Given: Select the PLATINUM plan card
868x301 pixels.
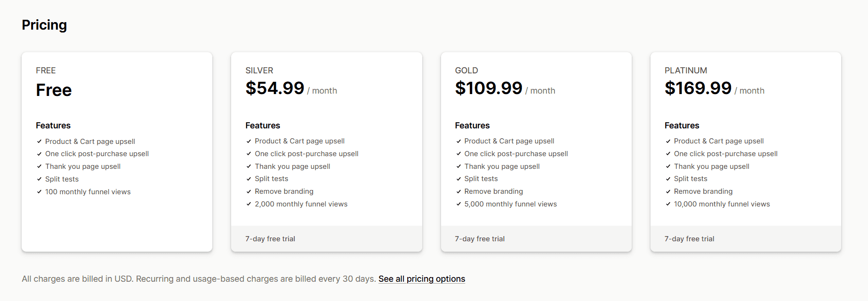Looking at the screenshot, I should coord(746,151).
